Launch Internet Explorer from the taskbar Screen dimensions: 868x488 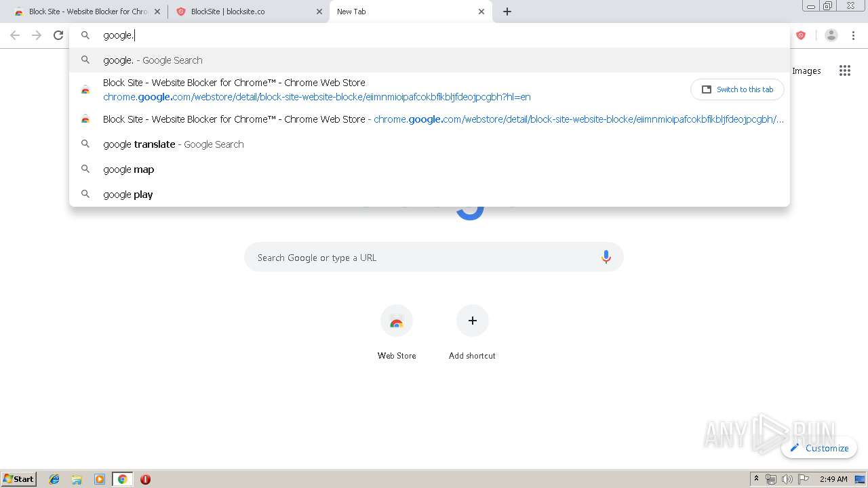point(54,479)
